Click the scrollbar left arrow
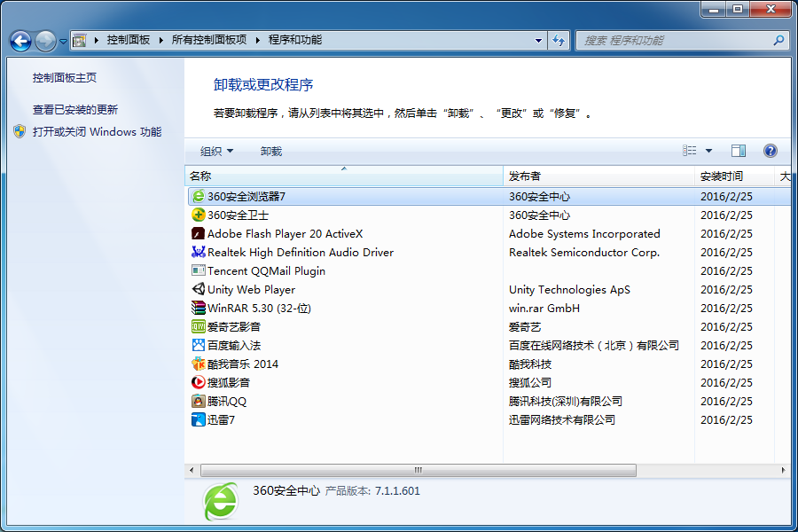 192,470
